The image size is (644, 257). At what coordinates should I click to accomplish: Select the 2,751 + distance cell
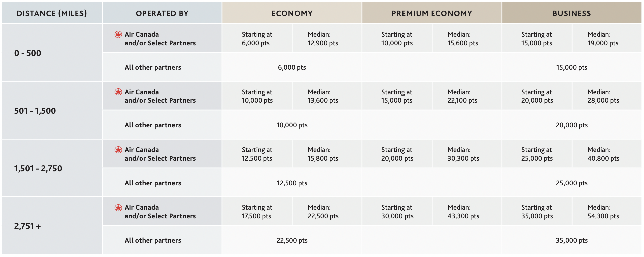[x=52, y=226]
